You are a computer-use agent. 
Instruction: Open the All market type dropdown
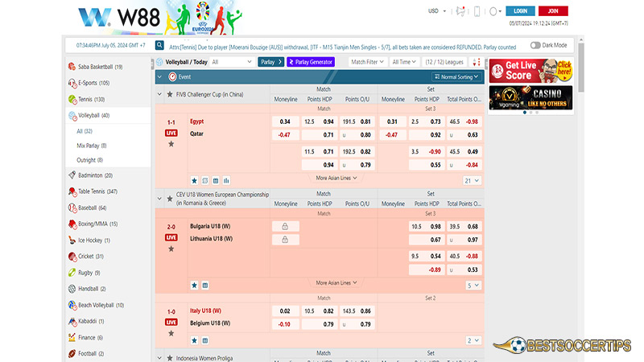232,62
